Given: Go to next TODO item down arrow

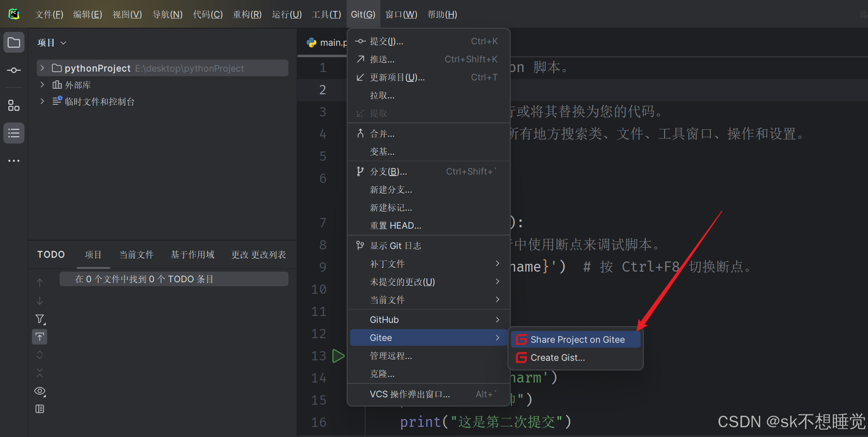Looking at the screenshot, I should [40, 301].
